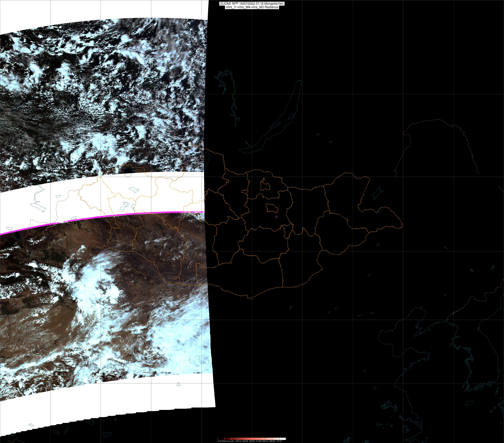This screenshot has width=504, height=443.
Task: Click the Ulaanbaatar enclave outline in central Mongolia
Action: pos(272,208)
